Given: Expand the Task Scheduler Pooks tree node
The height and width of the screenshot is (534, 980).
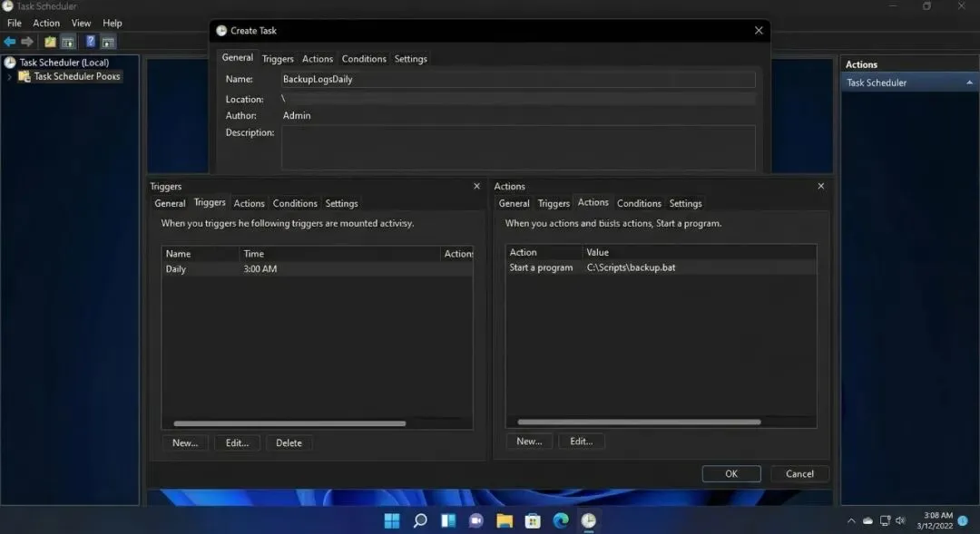Looking at the screenshot, I should (9, 77).
